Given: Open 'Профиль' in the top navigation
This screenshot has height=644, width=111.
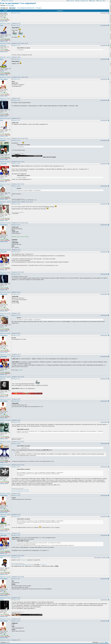Looking at the screenshot, I should point(93,1).
